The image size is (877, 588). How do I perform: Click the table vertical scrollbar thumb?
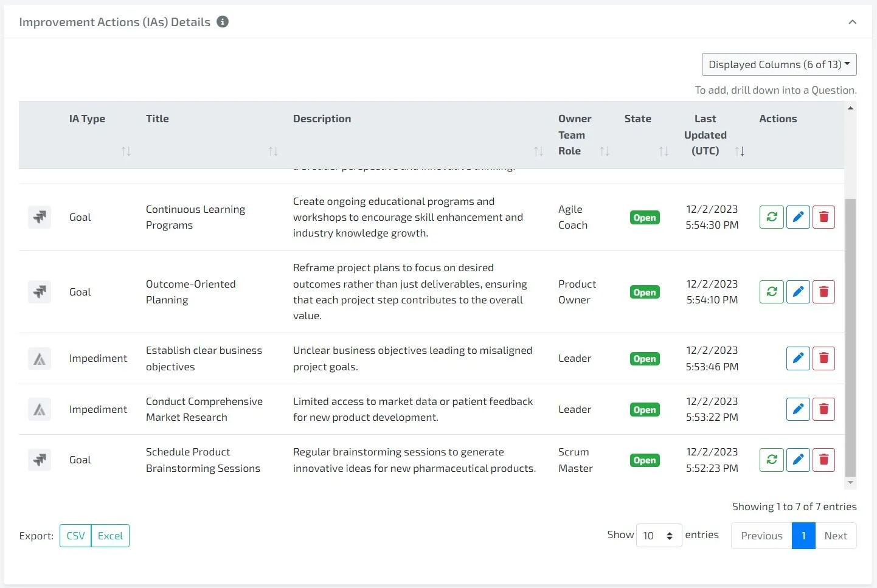[x=850, y=337]
